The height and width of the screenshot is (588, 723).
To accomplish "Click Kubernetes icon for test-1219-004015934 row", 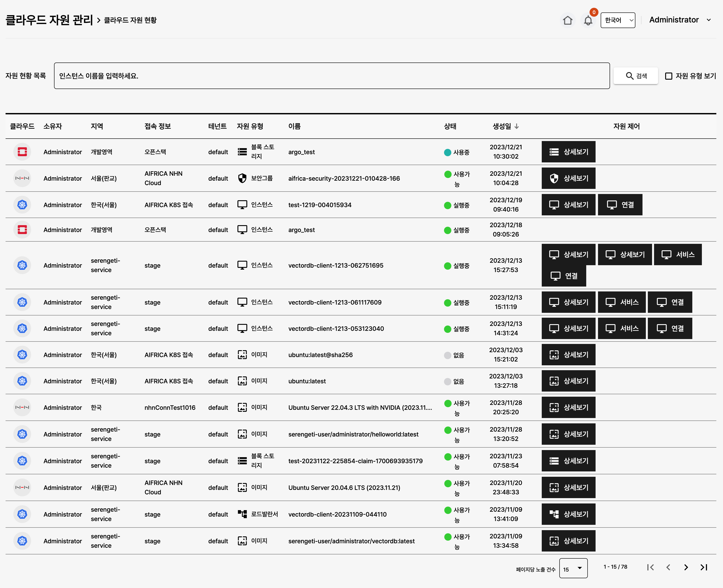I will coord(22,205).
